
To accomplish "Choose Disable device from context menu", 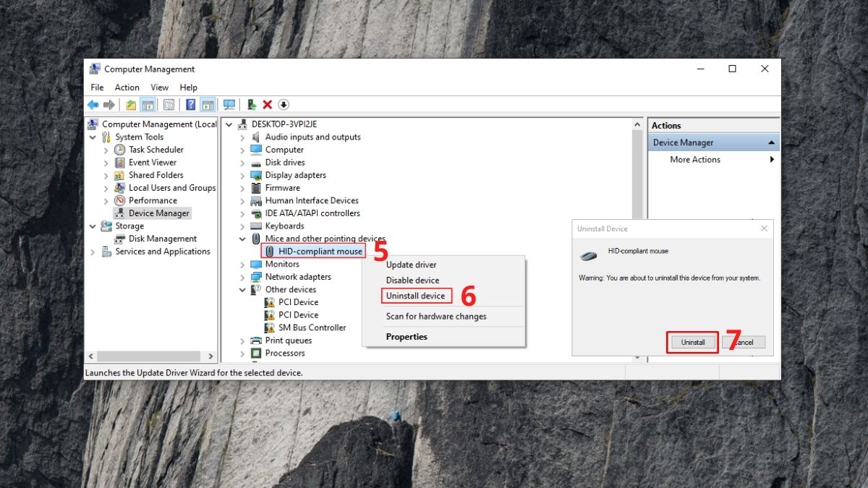I will pyautogui.click(x=412, y=281).
